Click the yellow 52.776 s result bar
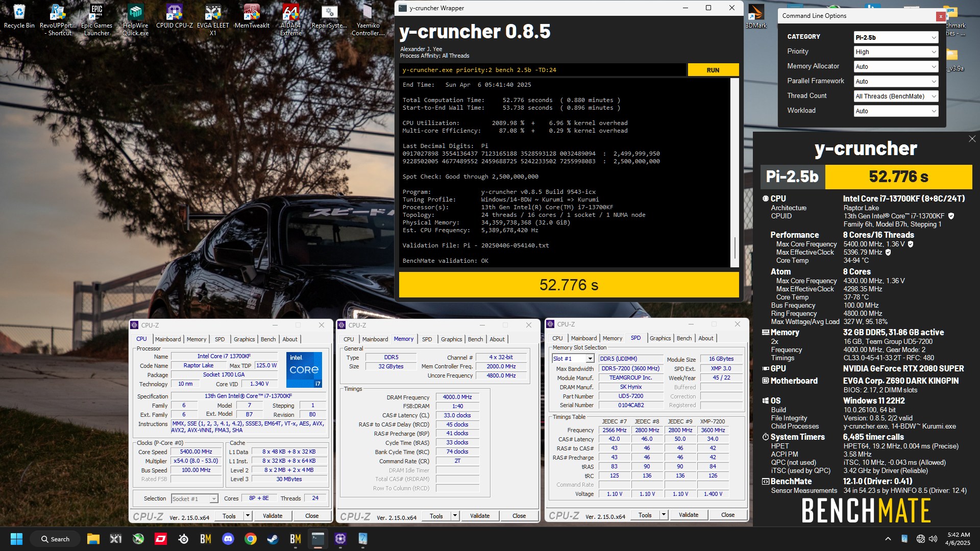The height and width of the screenshot is (551, 980). point(569,285)
